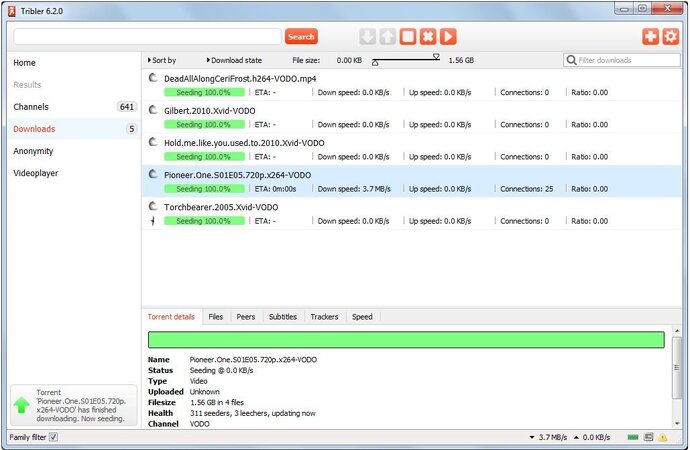Open settings via the orange gear icon
The width and height of the screenshot is (690, 450).
point(671,36)
